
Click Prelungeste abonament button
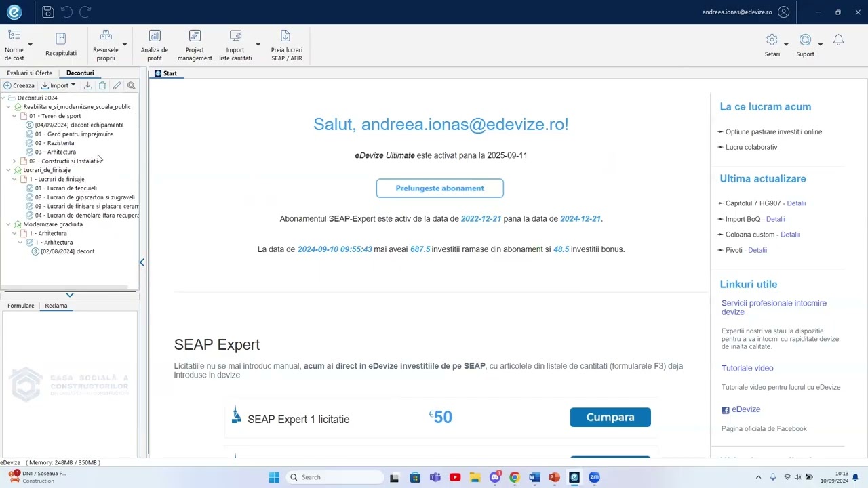tap(439, 188)
